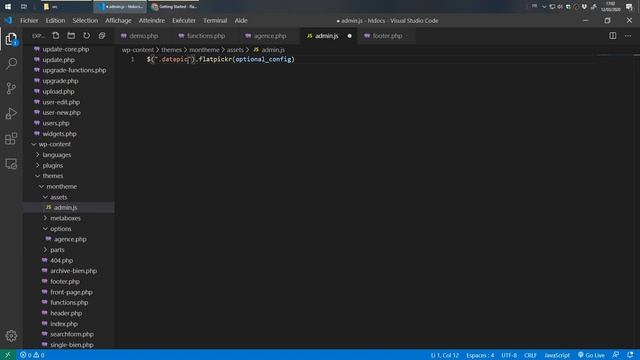This screenshot has width=640, height=360.
Task: Open the Remote Explorer view icon
Action: [x=11, y=164]
